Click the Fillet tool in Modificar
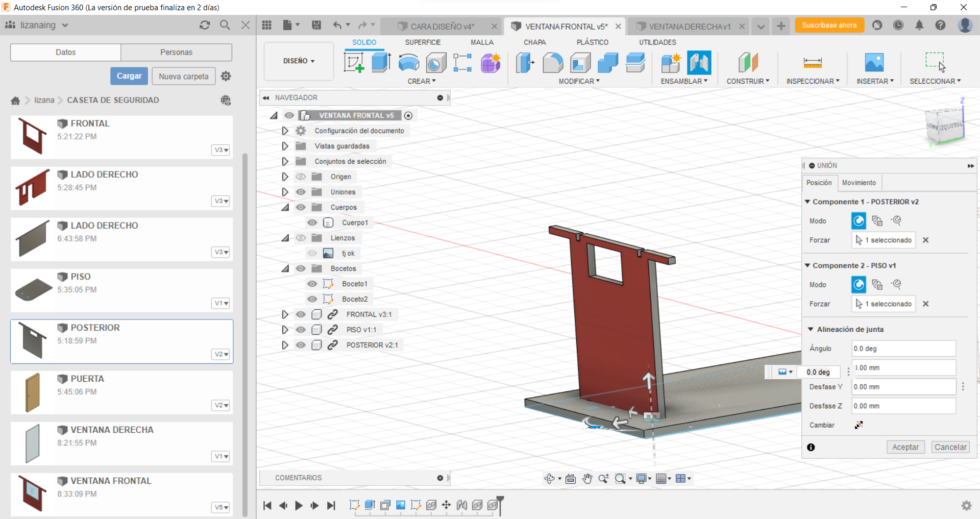This screenshot has width=980, height=519. pos(553,63)
